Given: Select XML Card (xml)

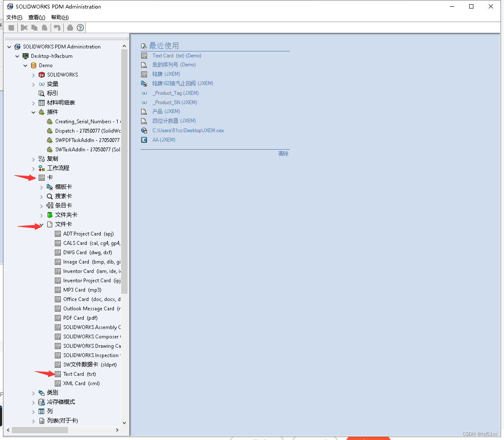Looking at the screenshot, I should click(x=81, y=383).
